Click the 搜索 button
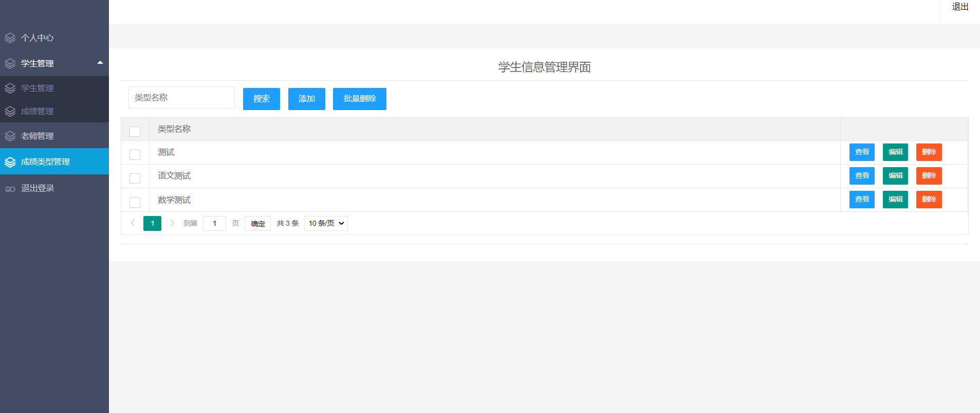This screenshot has height=413, width=980. tap(262, 99)
